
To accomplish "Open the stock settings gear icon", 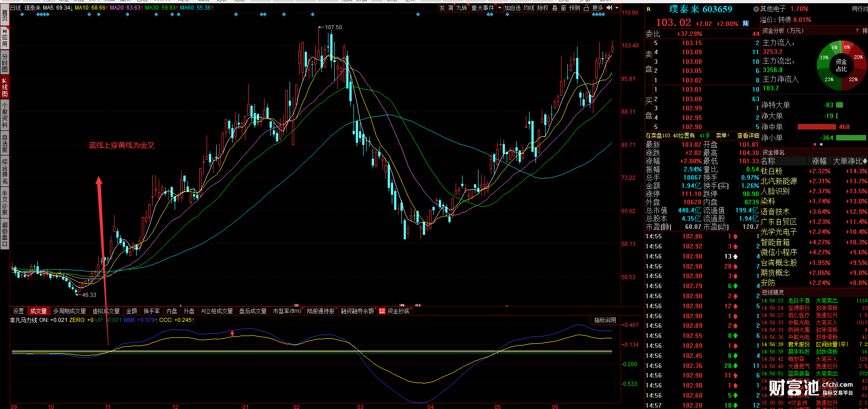I will tap(756, 9).
